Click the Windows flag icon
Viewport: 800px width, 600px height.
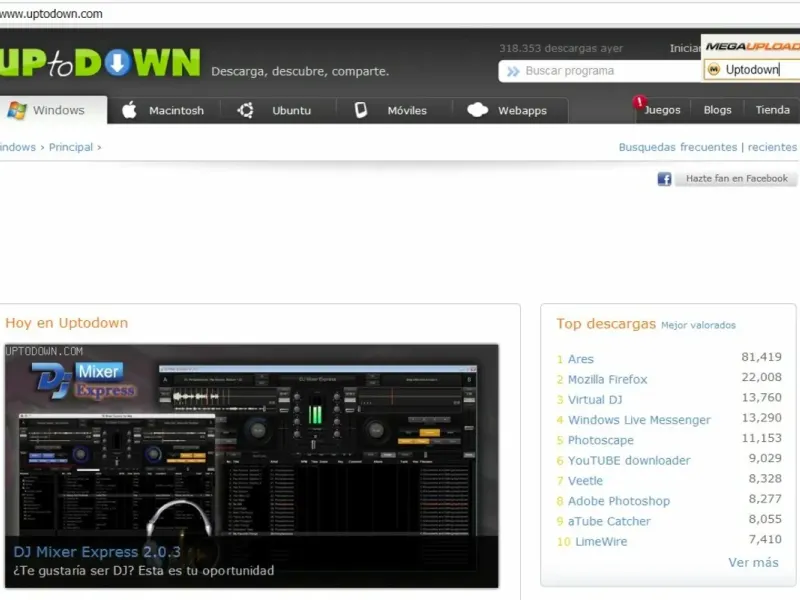[x=17, y=110]
